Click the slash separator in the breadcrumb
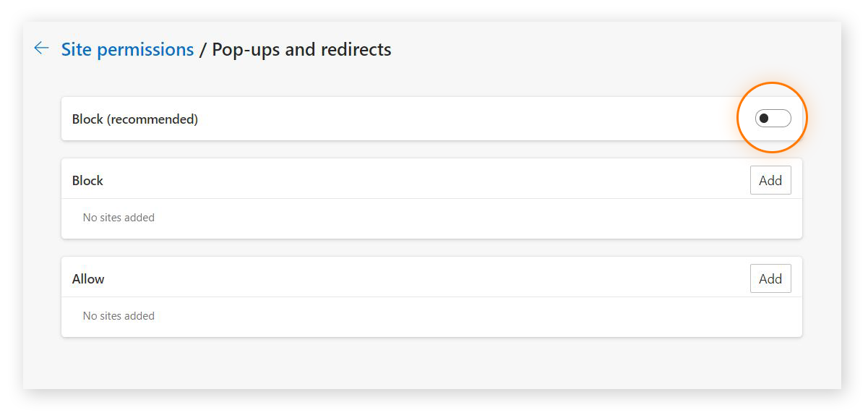The image size is (868, 418). [203, 49]
